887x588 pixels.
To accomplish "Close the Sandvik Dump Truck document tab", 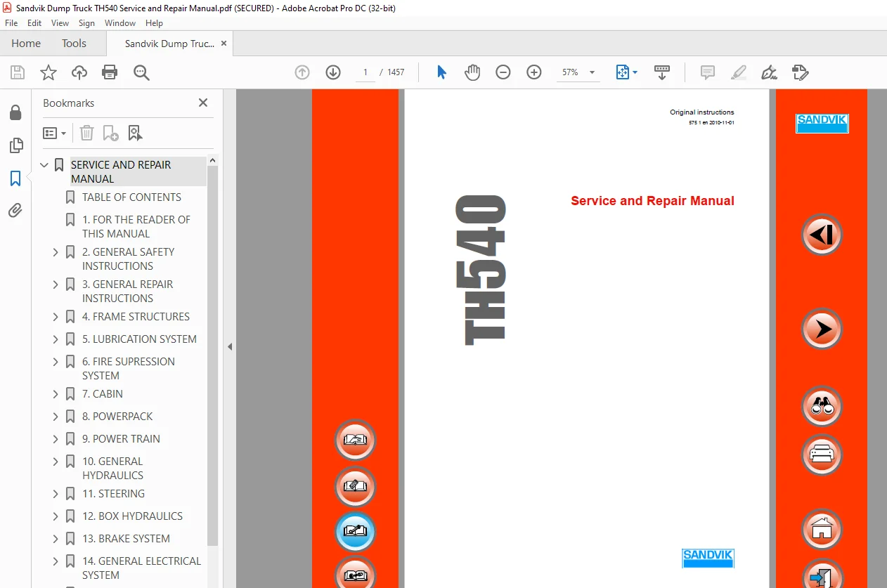I will tap(224, 44).
